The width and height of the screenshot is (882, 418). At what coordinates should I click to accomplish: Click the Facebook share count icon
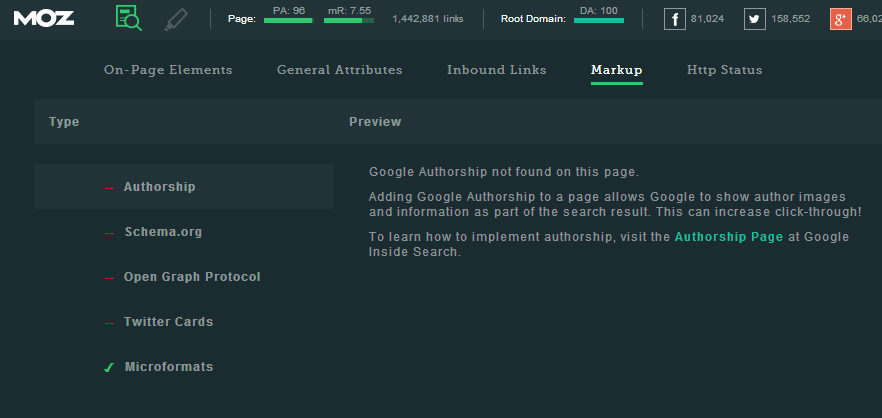[674, 19]
